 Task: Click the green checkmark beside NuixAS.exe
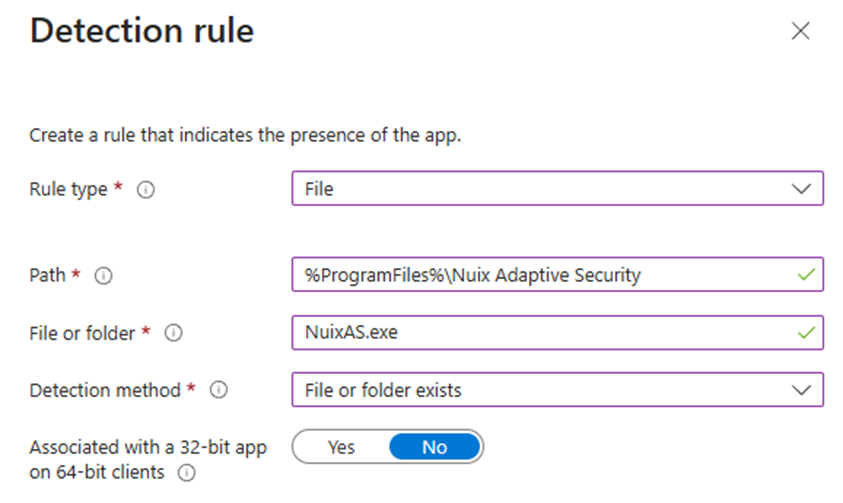806,332
